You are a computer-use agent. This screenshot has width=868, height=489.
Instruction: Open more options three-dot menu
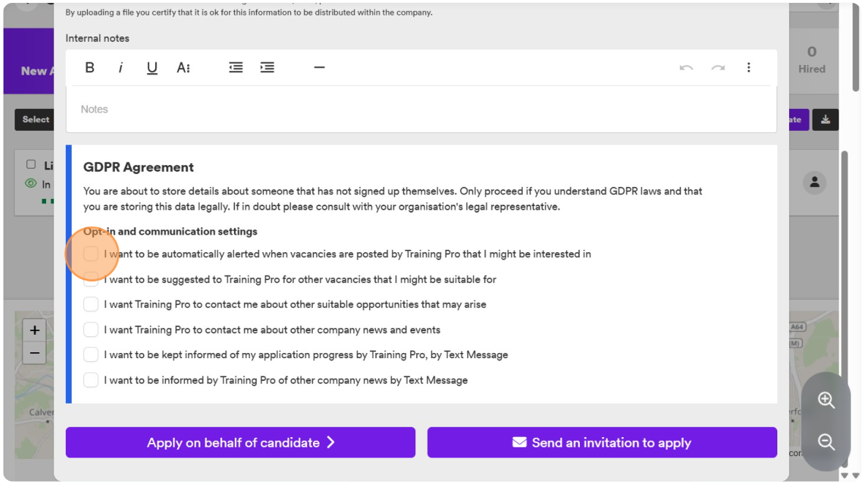point(748,67)
